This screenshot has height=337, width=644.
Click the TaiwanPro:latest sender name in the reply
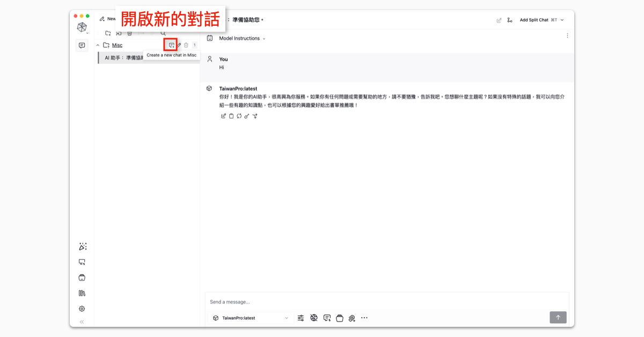click(238, 89)
